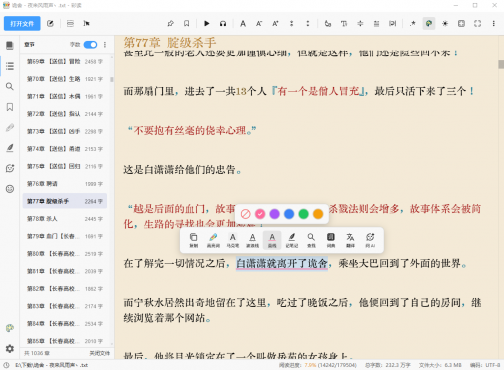The width and height of the screenshot is (504, 370).
Task: Look up selection with the dictionary icon
Action: 331,240
